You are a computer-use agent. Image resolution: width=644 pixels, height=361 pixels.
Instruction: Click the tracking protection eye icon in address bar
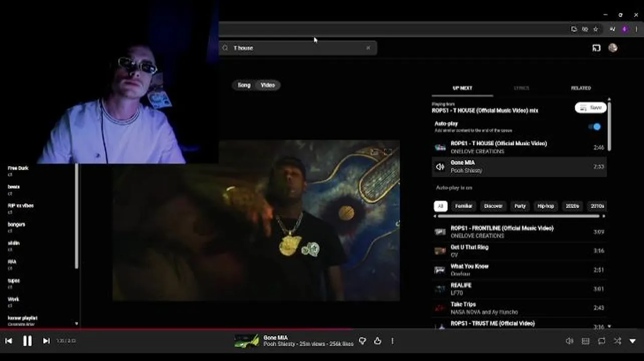coord(585,29)
